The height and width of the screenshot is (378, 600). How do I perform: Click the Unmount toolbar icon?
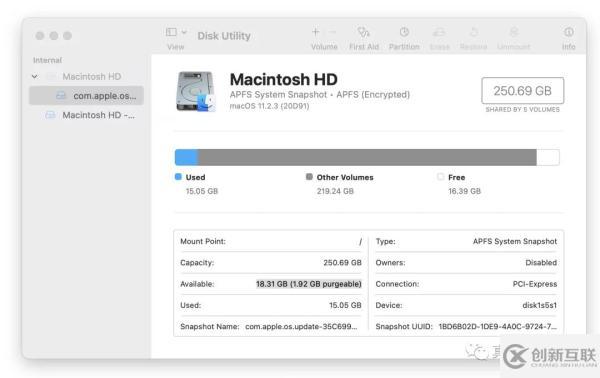[514, 32]
